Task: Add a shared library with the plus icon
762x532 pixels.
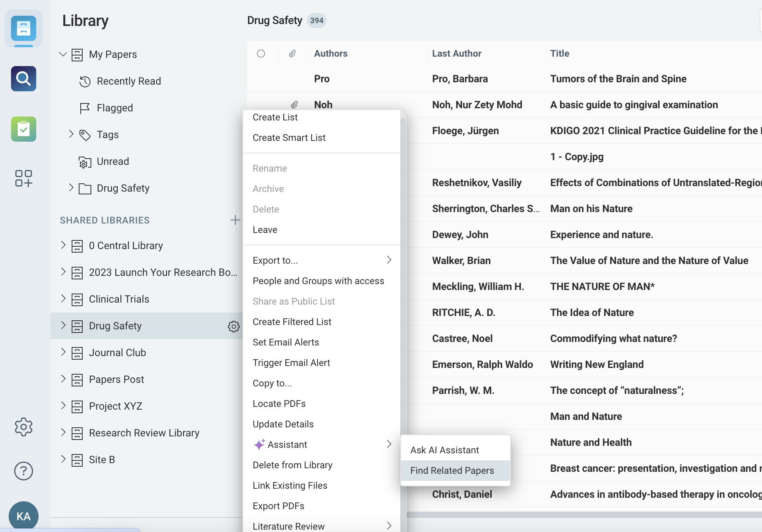Action: [235, 220]
